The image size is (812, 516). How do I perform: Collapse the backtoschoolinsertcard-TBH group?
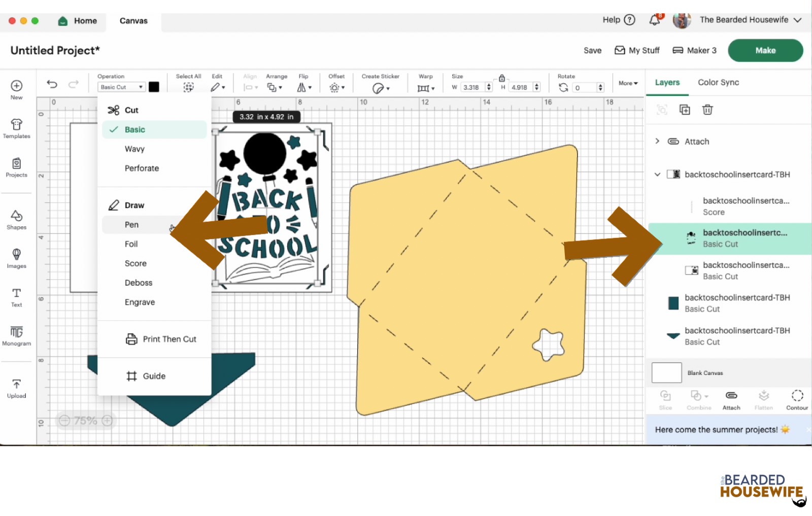[x=657, y=175]
